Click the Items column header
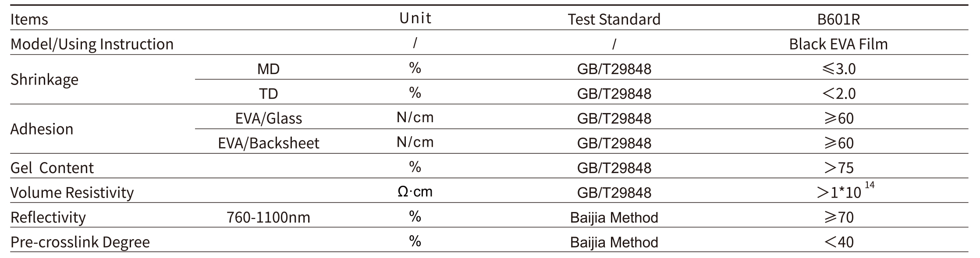The image size is (980, 258). click(x=29, y=19)
